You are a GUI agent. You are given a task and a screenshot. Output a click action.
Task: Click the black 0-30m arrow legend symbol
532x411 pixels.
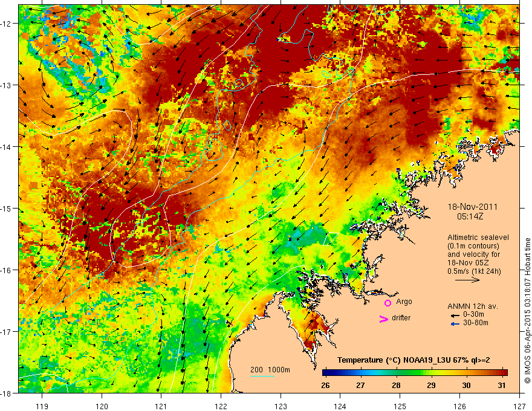tap(455, 316)
